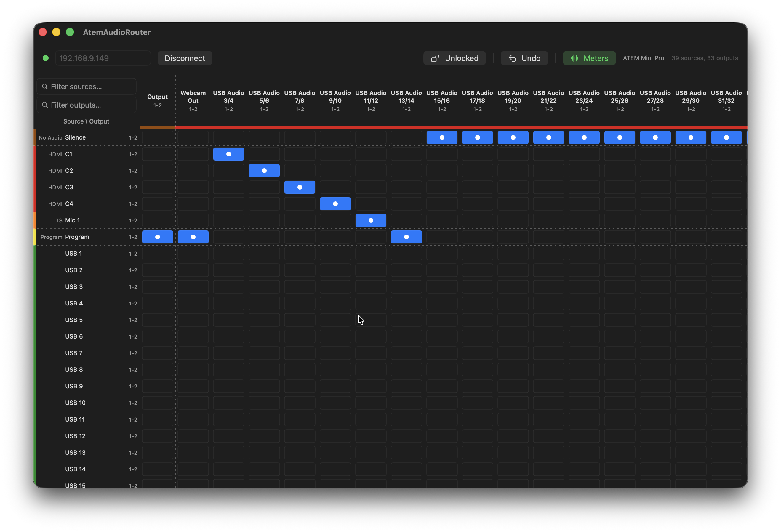Unroute Program from Webcam Out
The image size is (781, 532).
click(193, 237)
